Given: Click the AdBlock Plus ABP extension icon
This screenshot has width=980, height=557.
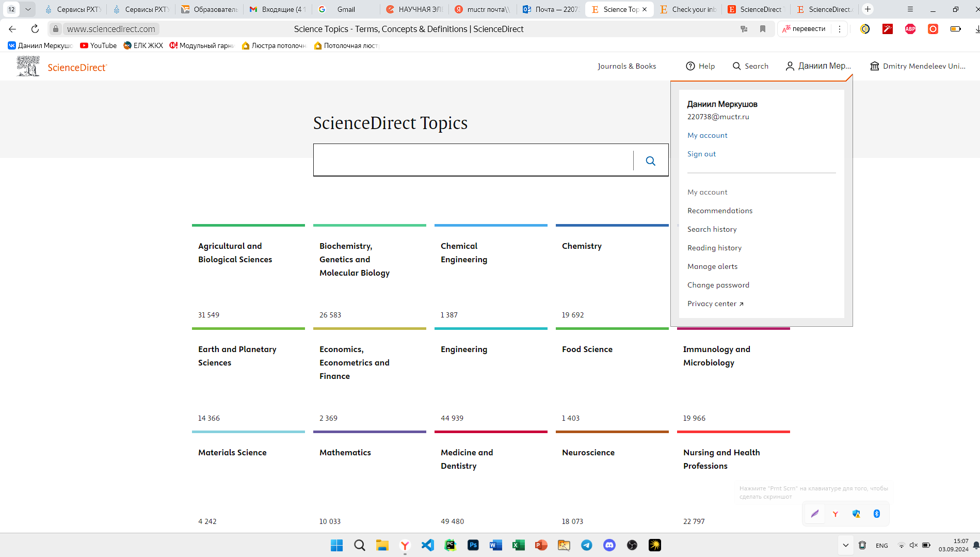Looking at the screenshot, I should pos(910,29).
